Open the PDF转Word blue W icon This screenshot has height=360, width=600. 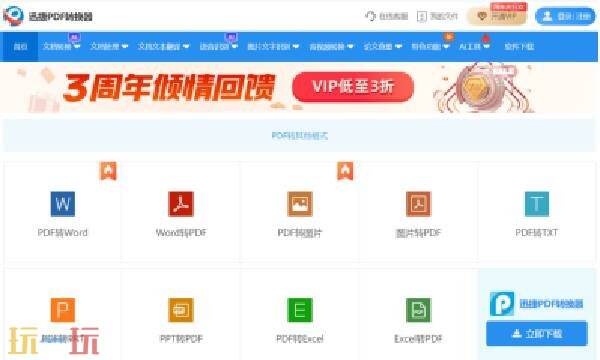click(x=63, y=204)
